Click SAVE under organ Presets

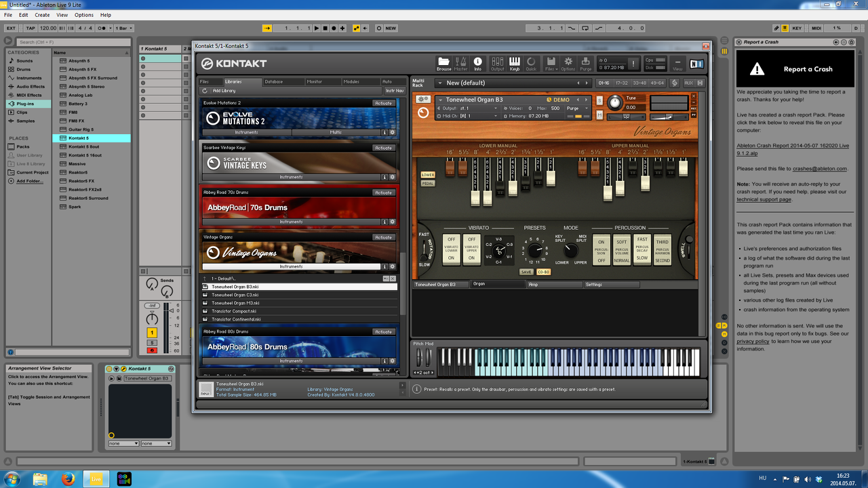coord(526,272)
